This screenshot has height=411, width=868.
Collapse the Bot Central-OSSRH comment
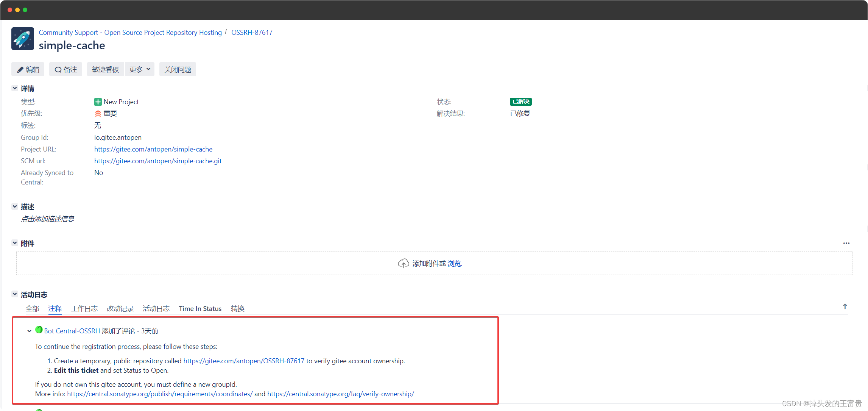point(29,331)
